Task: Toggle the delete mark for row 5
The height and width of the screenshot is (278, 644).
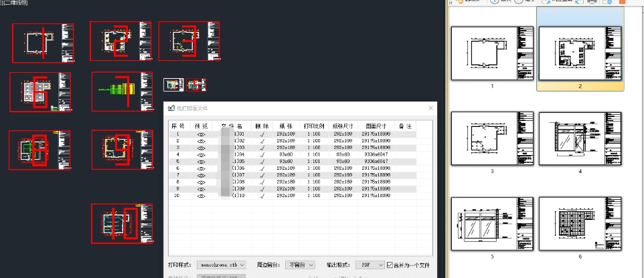Action: [262, 162]
